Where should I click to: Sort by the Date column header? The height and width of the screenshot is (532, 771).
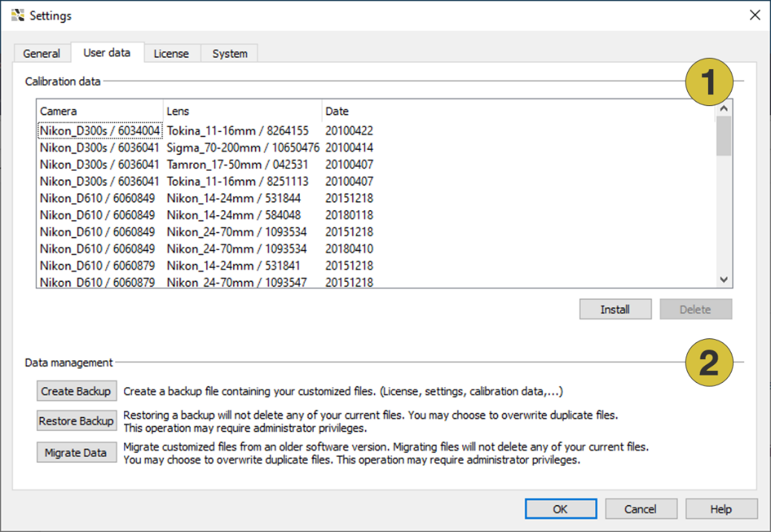point(519,111)
